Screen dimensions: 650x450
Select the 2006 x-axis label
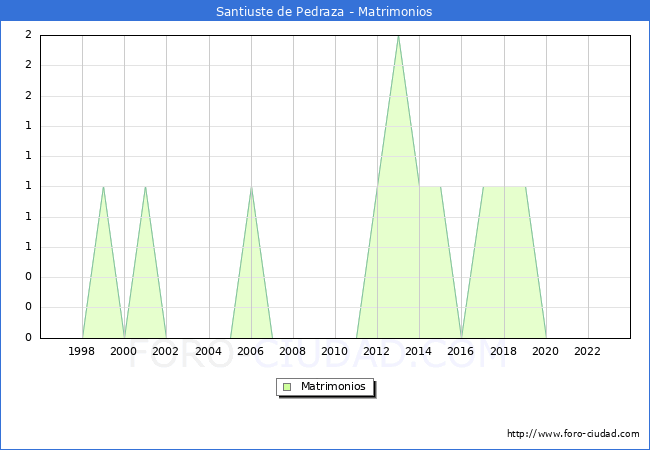[250, 351]
